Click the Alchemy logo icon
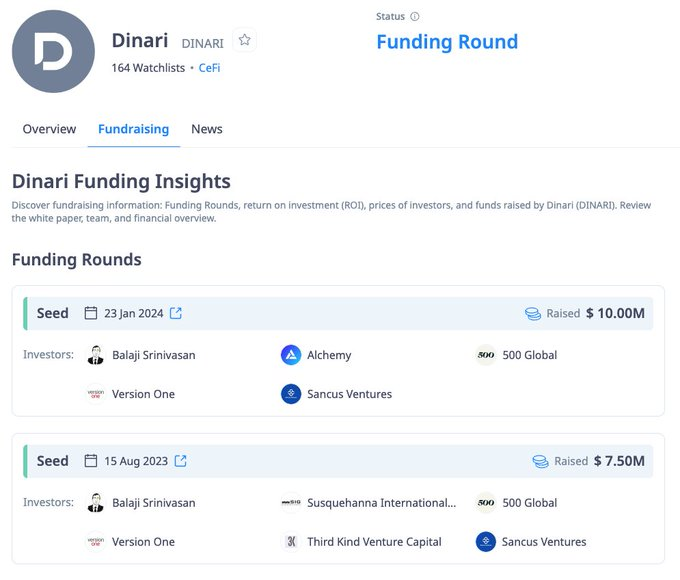Viewport: 680px width, 580px height. point(291,355)
